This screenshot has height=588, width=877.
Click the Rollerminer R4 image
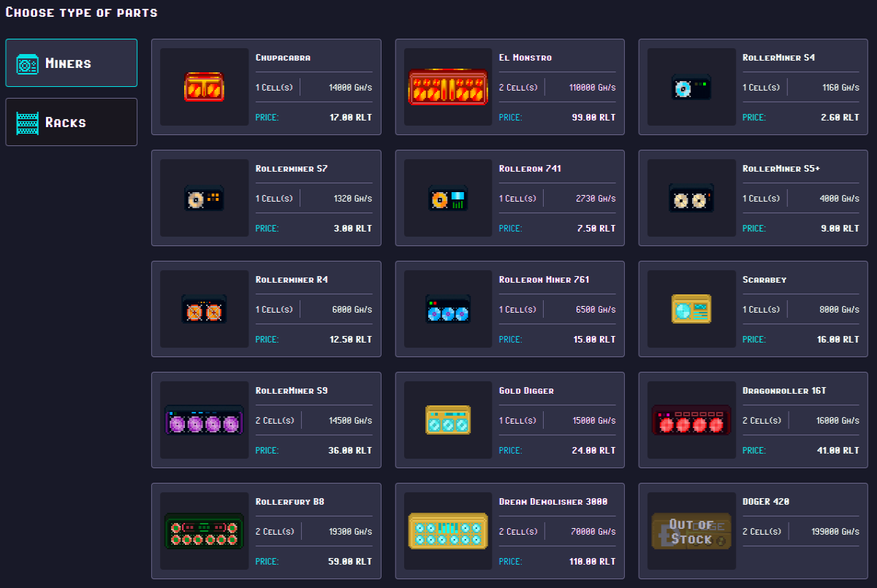(205, 309)
